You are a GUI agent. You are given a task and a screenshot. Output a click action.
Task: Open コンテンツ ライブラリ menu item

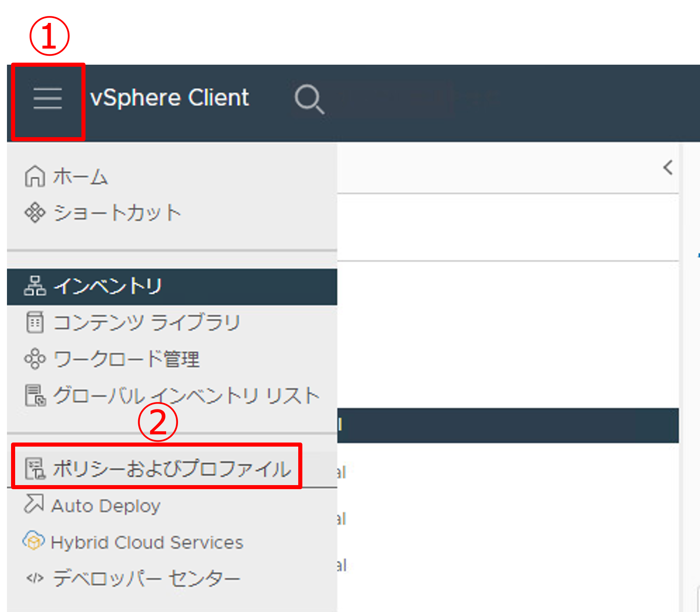[172, 323]
